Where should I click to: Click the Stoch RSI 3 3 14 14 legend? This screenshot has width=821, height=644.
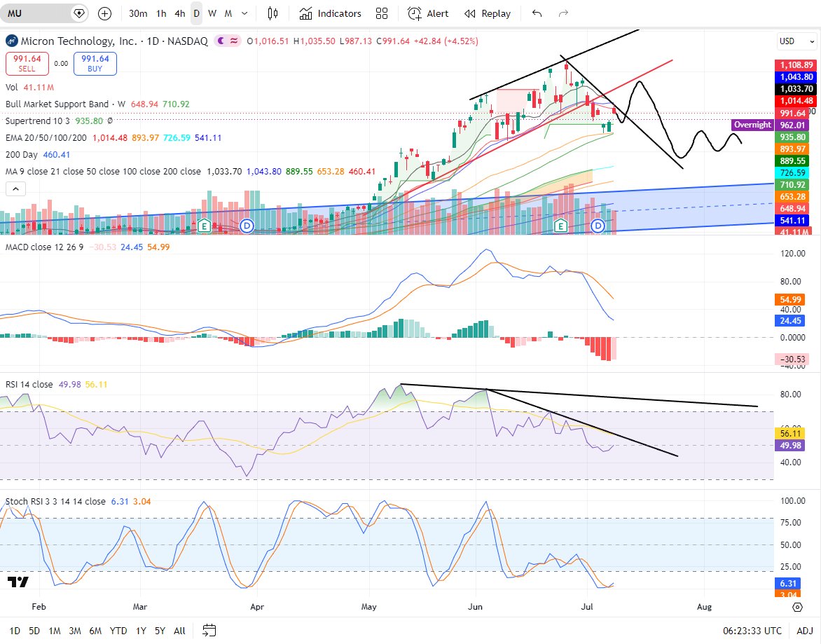[x=55, y=501]
